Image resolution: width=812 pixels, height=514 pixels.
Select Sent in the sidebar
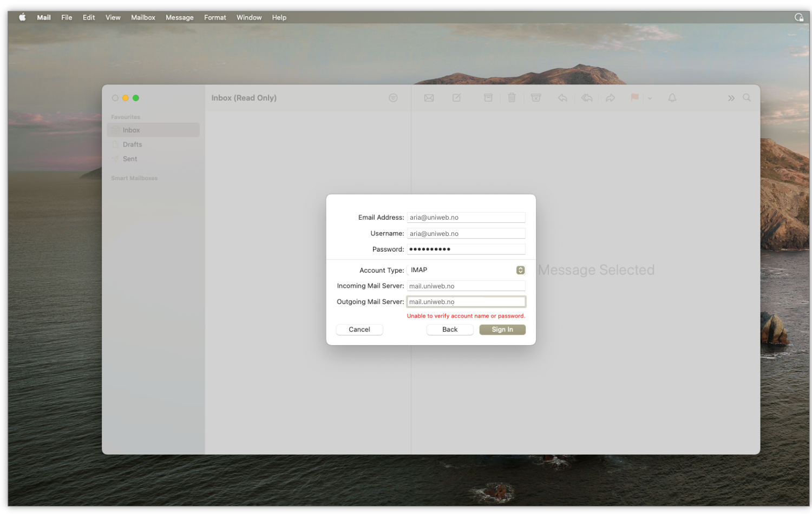[153, 159]
